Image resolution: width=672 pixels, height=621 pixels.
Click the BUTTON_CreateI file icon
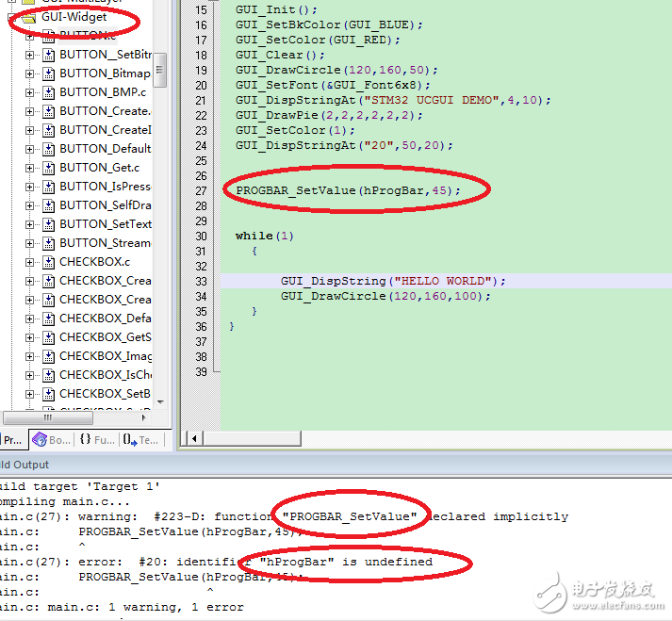click(x=48, y=130)
